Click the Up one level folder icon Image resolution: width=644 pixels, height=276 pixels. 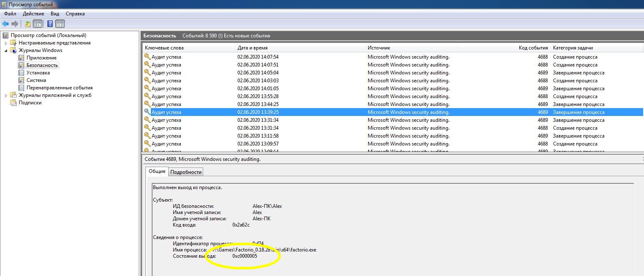(x=27, y=24)
